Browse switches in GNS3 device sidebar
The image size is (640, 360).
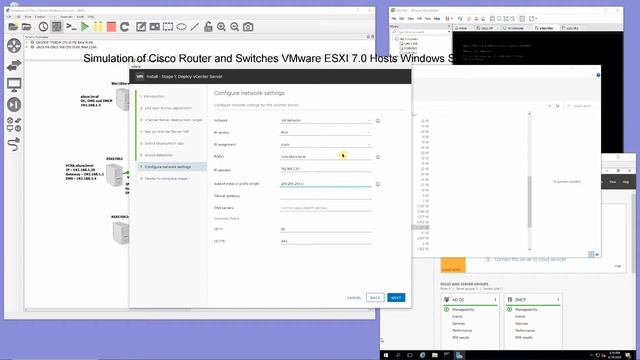coord(14,65)
